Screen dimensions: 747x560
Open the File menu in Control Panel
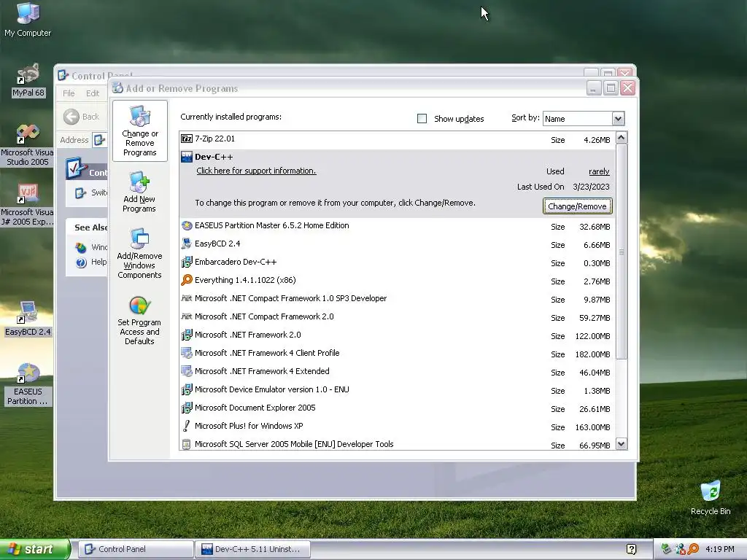pyautogui.click(x=69, y=93)
